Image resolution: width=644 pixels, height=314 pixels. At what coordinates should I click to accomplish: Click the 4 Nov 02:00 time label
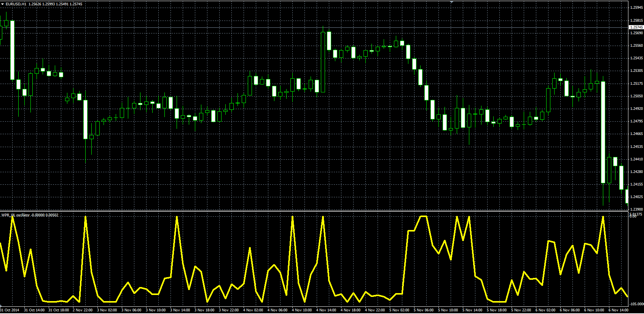point(253,310)
